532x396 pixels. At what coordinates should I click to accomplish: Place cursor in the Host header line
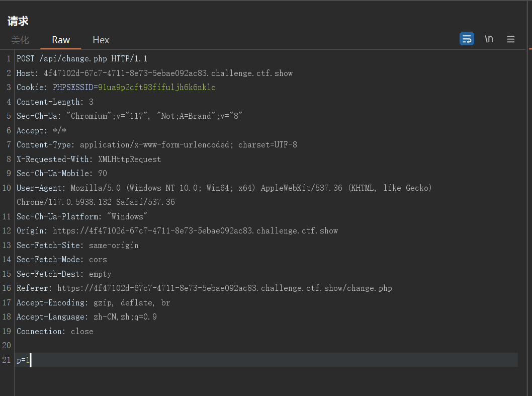[154, 73]
